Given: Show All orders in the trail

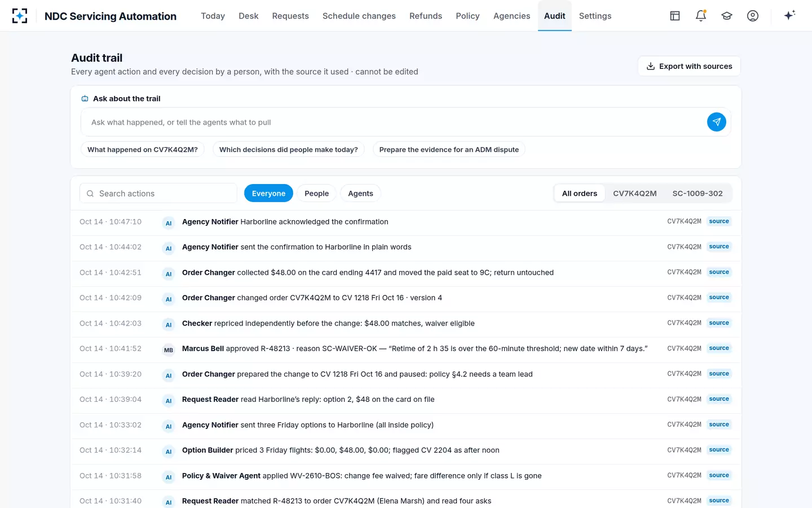Looking at the screenshot, I should [x=580, y=193].
